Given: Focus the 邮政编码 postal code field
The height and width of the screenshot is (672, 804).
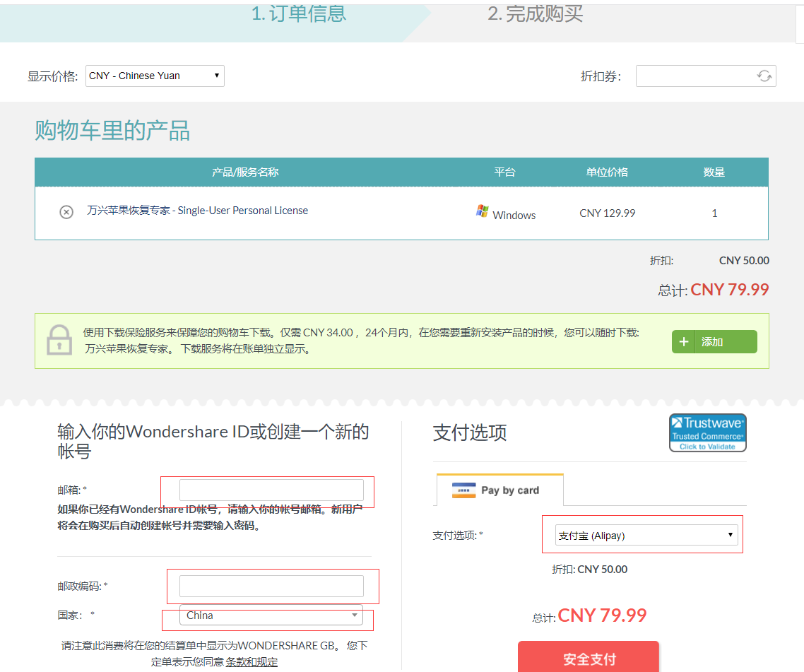Looking at the screenshot, I should [271, 586].
